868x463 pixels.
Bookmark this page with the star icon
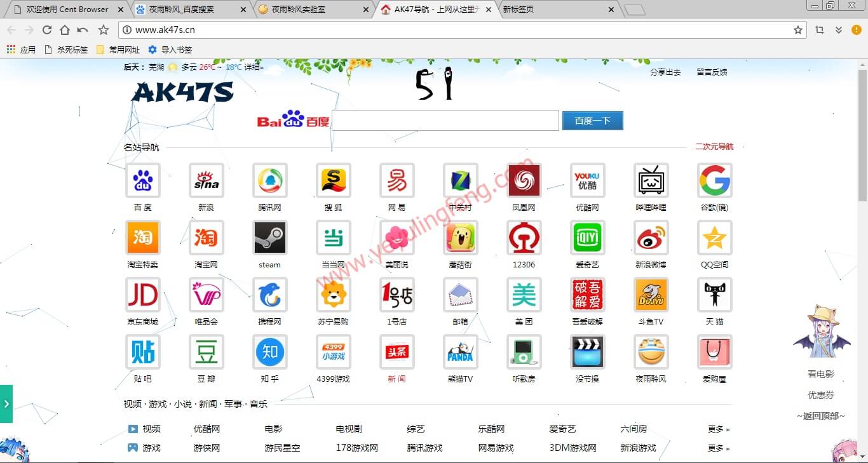798,30
